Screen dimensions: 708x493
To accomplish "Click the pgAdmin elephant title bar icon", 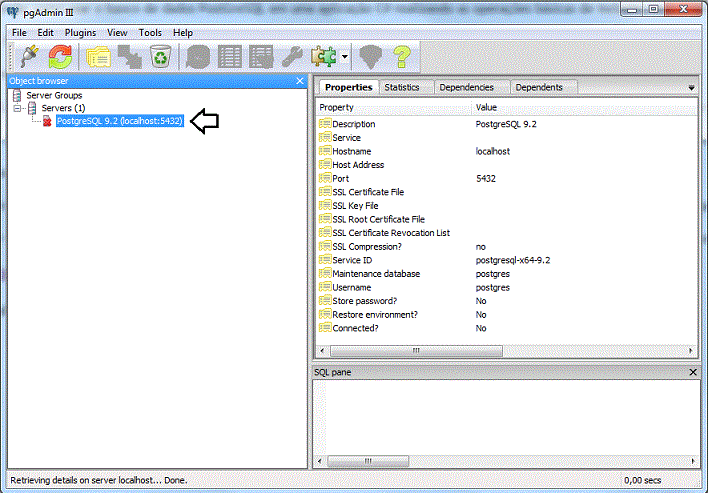I will (13, 12).
